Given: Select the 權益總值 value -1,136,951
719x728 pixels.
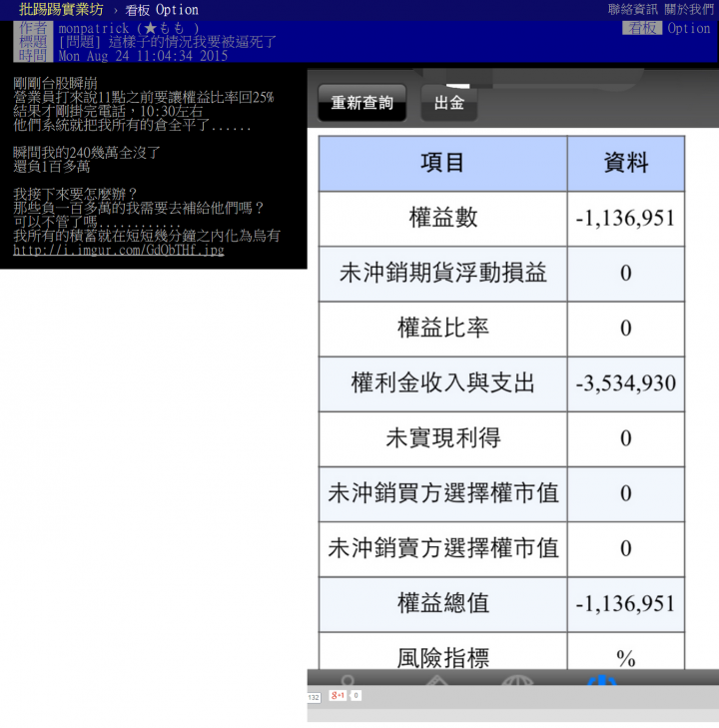Looking at the screenshot, I should click(x=626, y=603).
